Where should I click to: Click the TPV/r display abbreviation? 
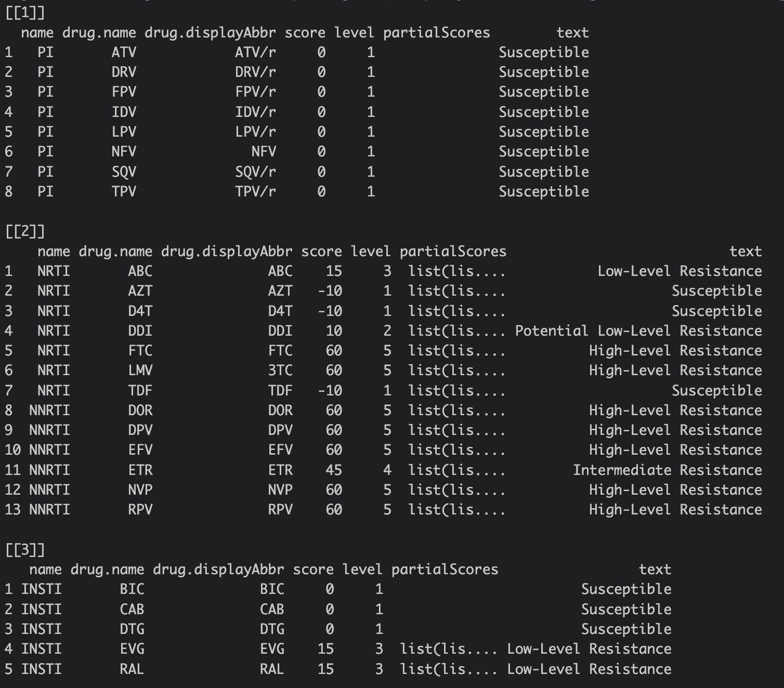click(x=255, y=192)
